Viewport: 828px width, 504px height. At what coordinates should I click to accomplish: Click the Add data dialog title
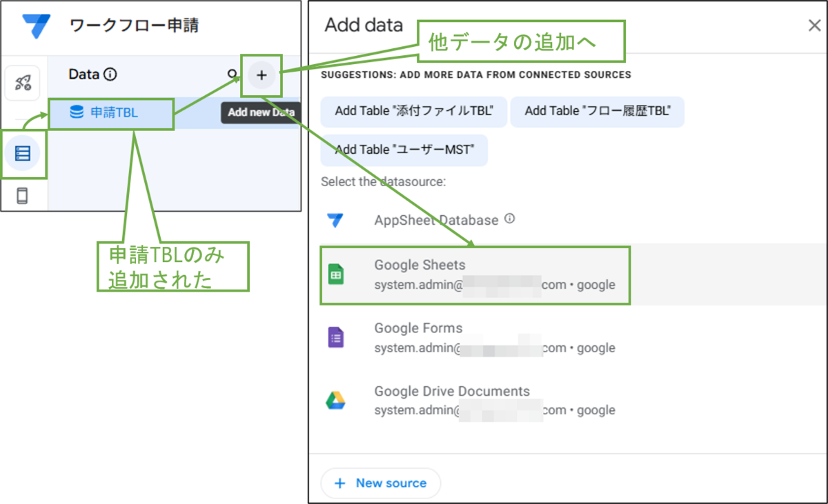coord(364,26)
